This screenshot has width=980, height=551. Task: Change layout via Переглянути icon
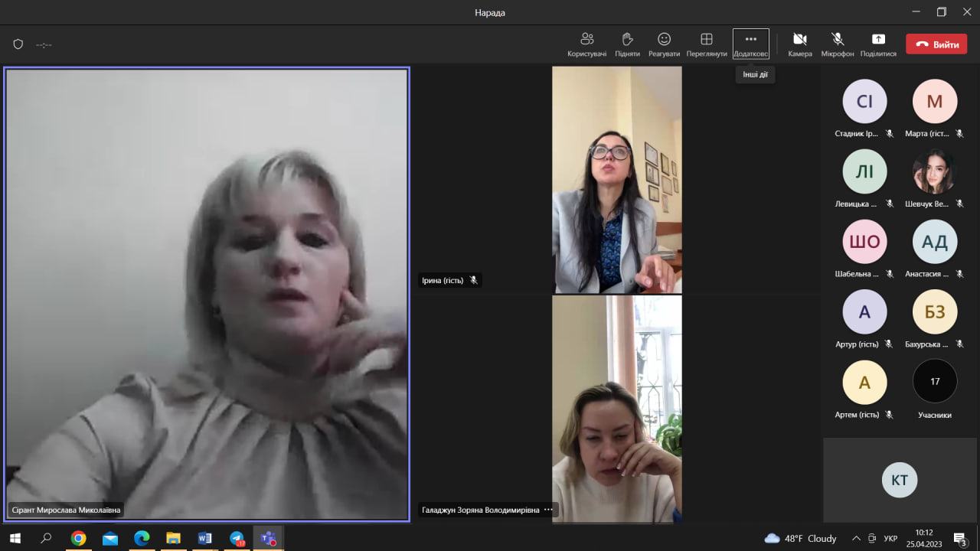point(706,44)
